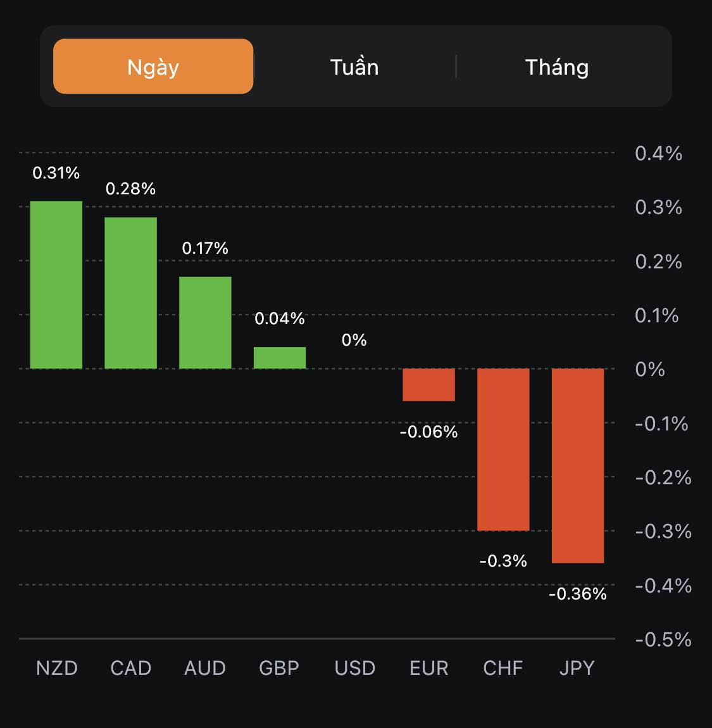The width and height of the screenshot is (712, 728).
Task: Click the 0.31% value label
Action: (x=56, y=173)
